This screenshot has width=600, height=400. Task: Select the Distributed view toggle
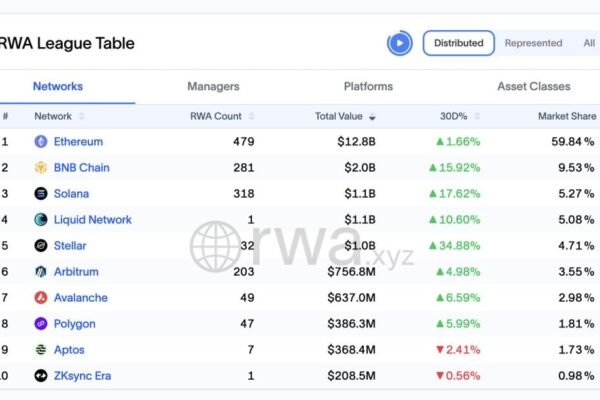coord(459,43)
